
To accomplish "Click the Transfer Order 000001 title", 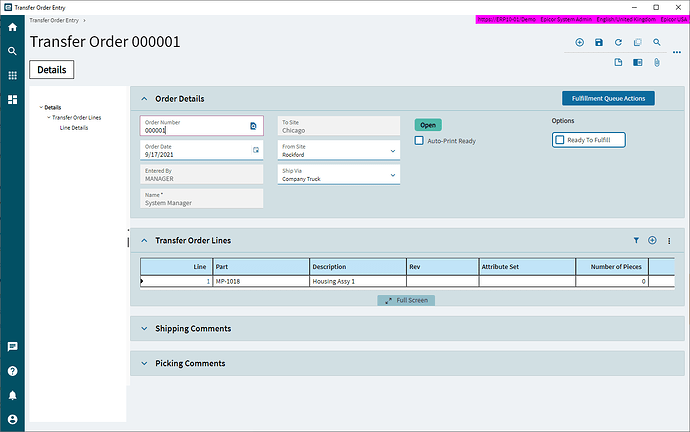I will coord(105,42).
